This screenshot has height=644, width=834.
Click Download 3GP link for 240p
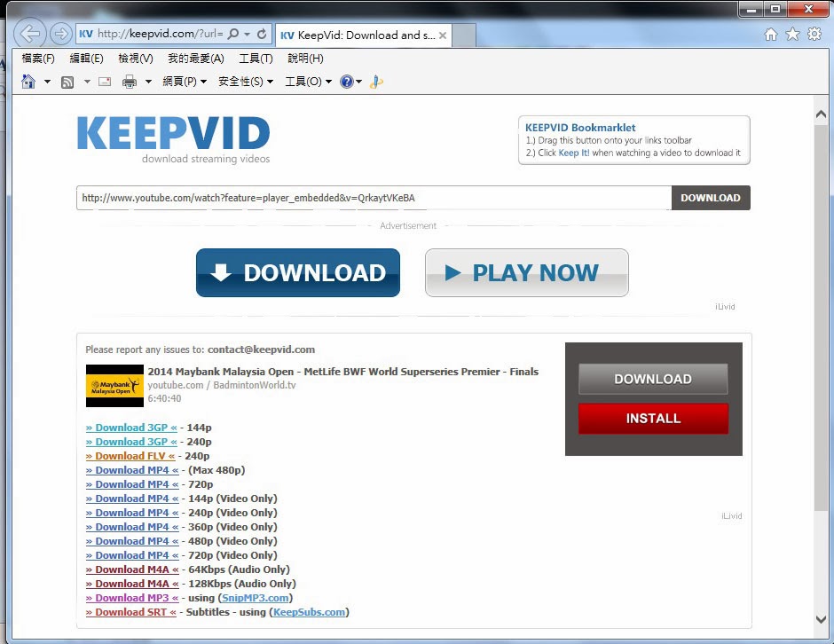point(131,442)
